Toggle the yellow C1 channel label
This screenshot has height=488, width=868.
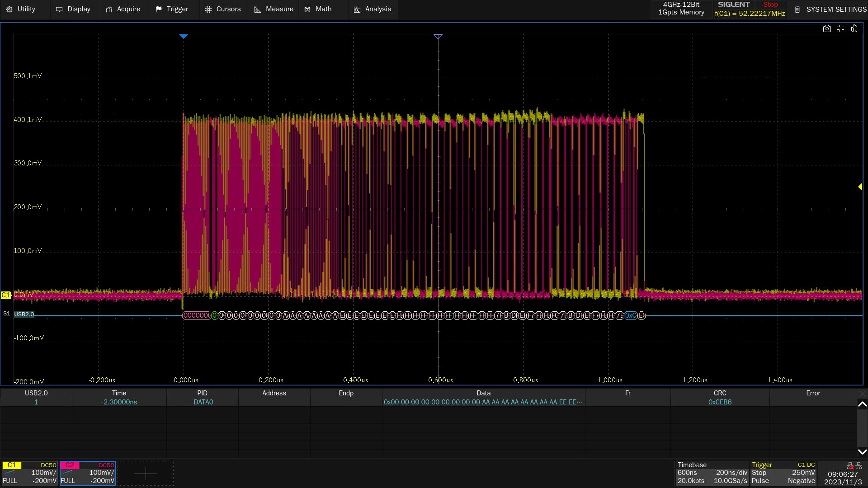[12, 465]
